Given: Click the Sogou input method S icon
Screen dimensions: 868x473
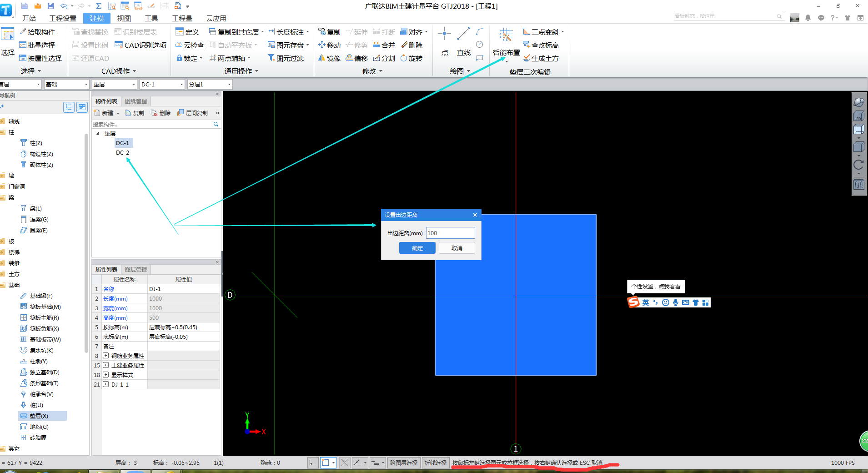Looking at the screenshot, I should [633, 302].
